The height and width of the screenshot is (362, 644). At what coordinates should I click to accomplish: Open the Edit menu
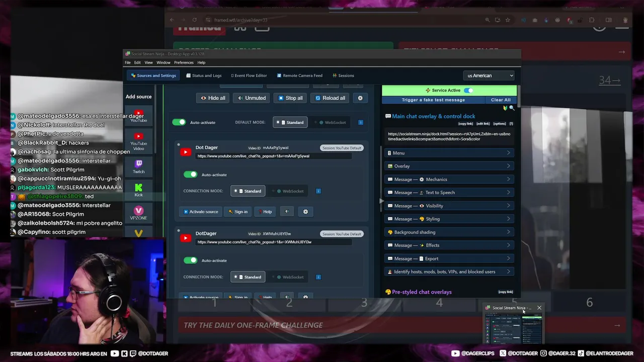[x=137, y=62]
